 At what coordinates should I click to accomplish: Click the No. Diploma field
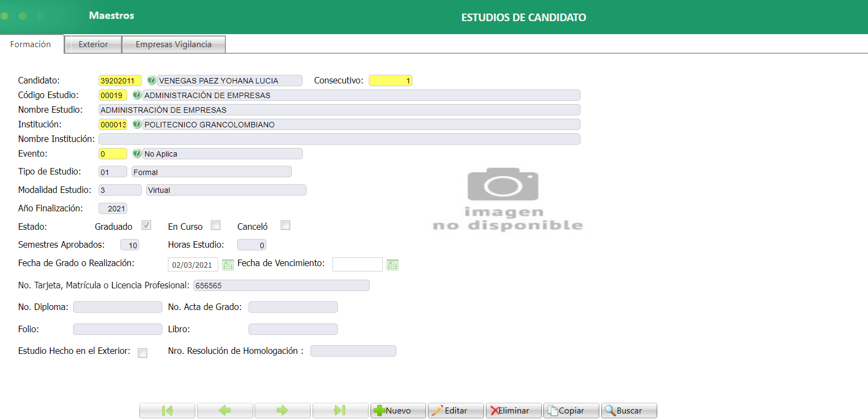coord(118,307)
